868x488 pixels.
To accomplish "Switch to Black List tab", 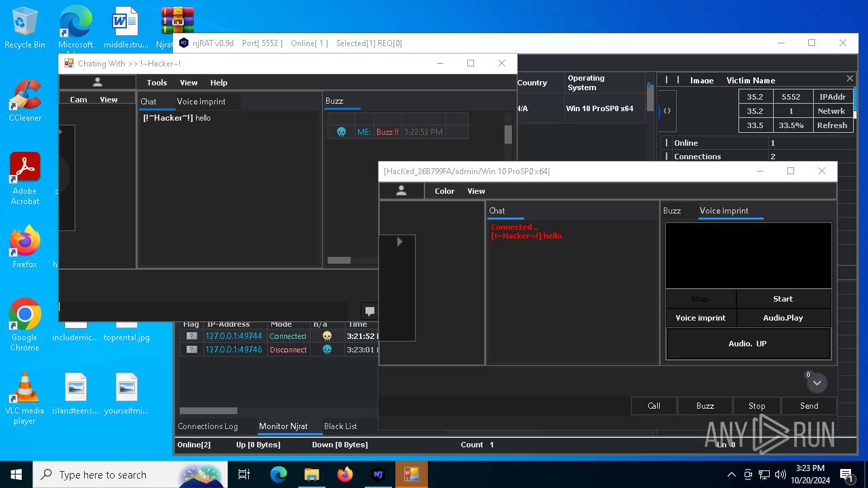I will [340, 426].
